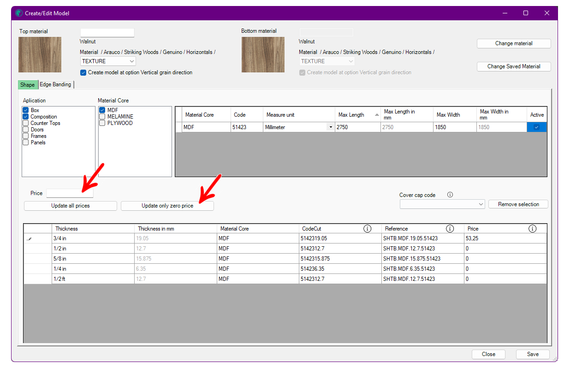Toggle the Active checkbox for the MDF row

click(536, 127)
